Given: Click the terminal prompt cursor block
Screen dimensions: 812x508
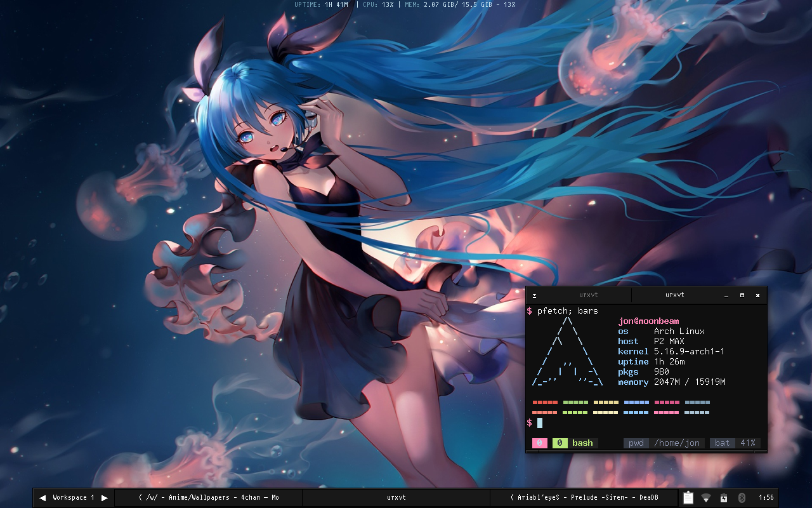Looking at the screenshot, I should tap(540, 423).
